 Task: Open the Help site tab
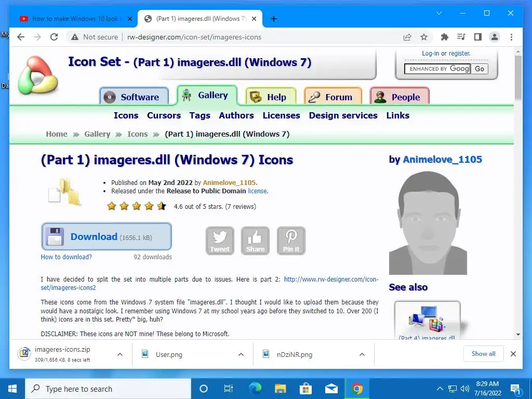click(271, 97)
